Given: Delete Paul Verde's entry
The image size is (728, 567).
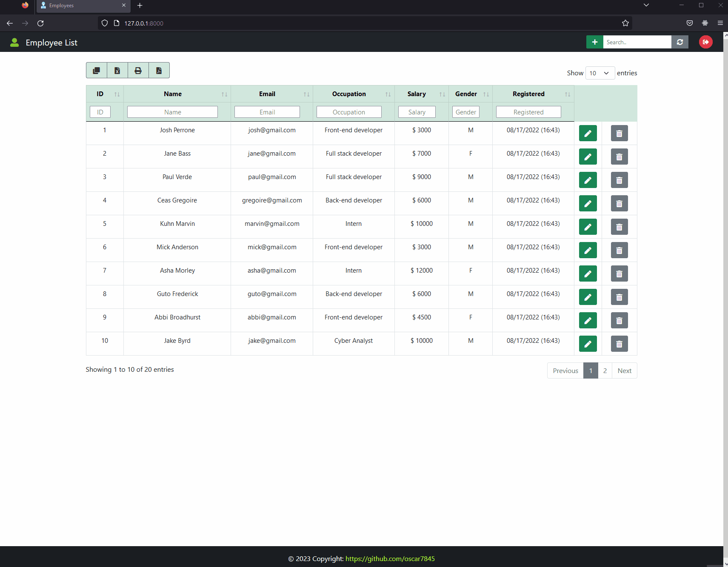Looking at the screenshot, I should (619, 180).
